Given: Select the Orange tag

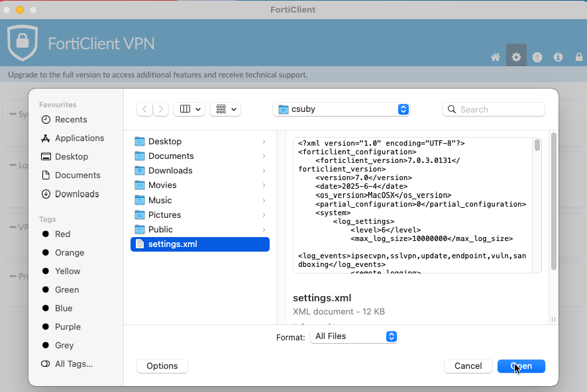Looking at the screenshot, I should [63, 253].
